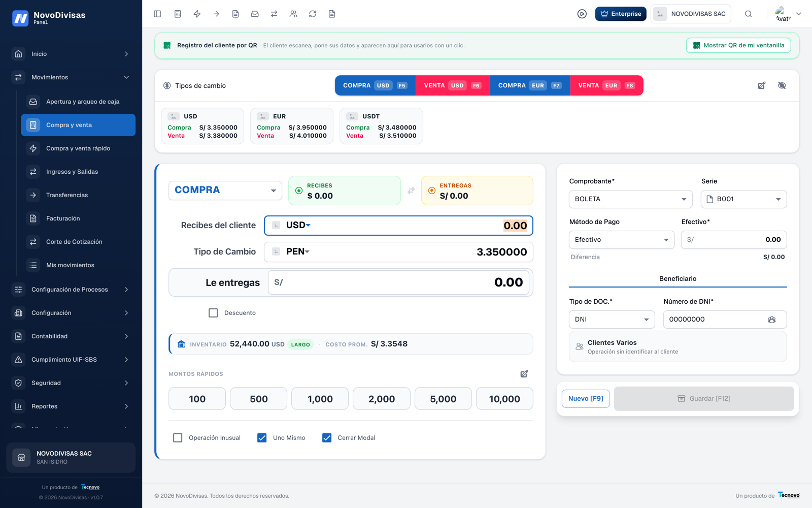Go to Ingresos y Salidas
Viewport: 812px width, 508px height.
coord(78,172)
